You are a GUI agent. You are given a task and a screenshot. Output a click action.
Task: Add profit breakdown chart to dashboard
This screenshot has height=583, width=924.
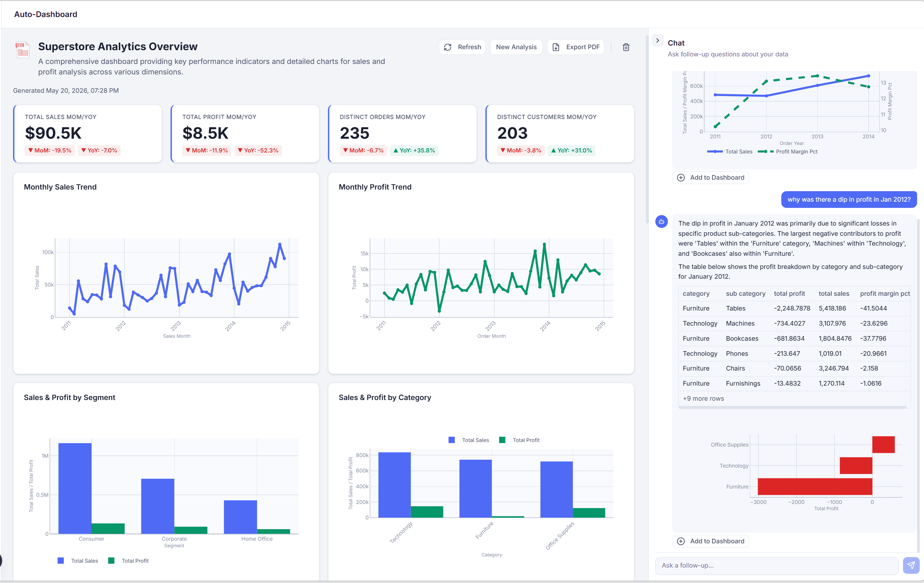(710, 541)
